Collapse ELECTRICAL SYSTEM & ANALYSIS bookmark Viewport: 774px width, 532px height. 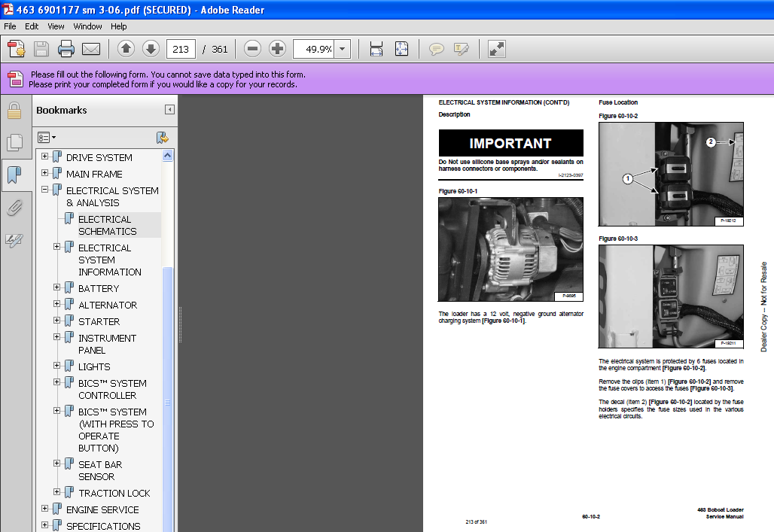tap(45, 189)
